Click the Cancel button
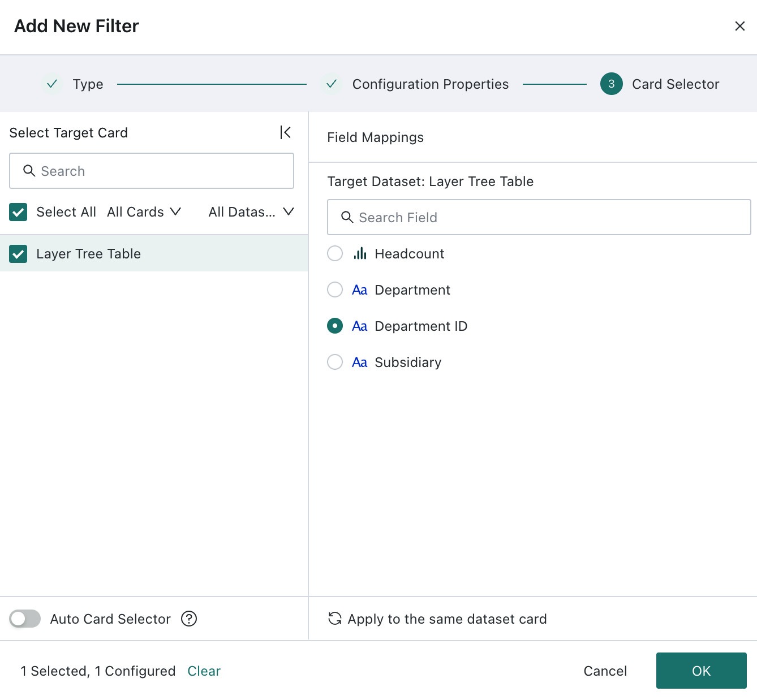The height and width of the screenshot is (700, 757). (605, 671)
